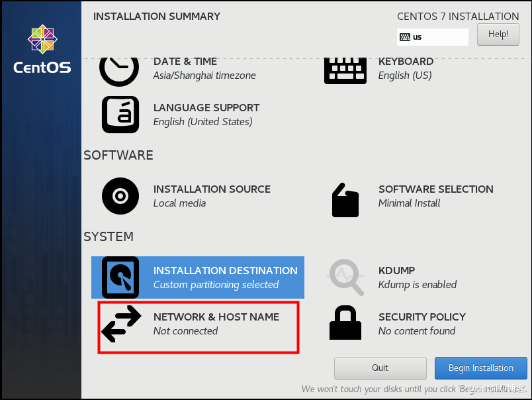Viewport: 532px width, 400px height.
Task: Select the Installation Source disc icon
Action: pyautogui.click(x=120, y=196)
